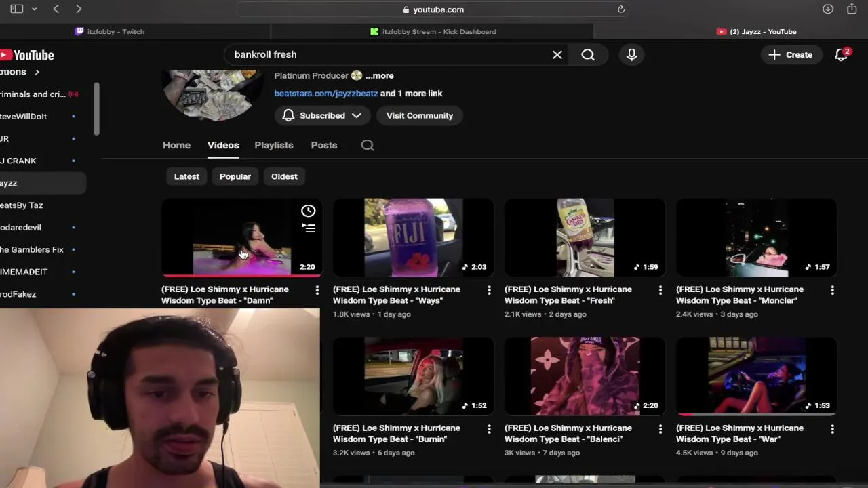
Task: Open BeatsBy Taz subscription in sidebar
Action: pos(39,205)
